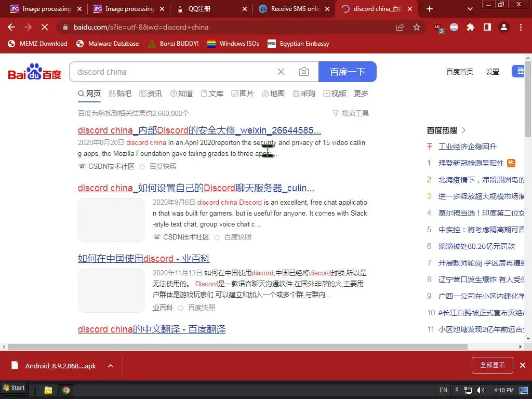Select the 图片 search category
Image resolution: width=532 pixels, height=399 pixels.
pos(243,94)
